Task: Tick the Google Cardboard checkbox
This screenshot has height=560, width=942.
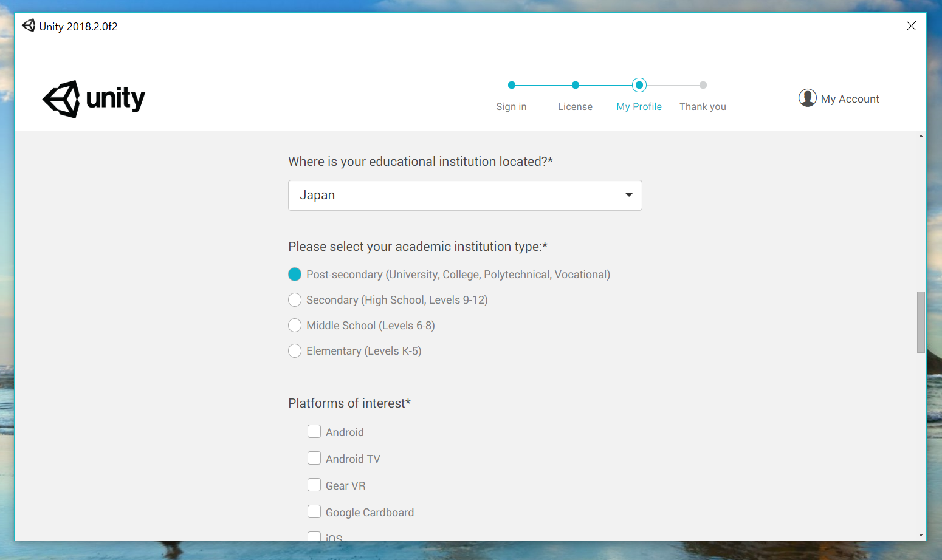Action: (314, 511)
